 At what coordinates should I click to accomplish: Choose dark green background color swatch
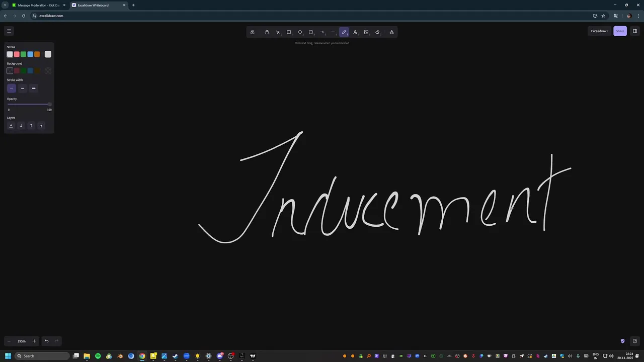click(x=23, y=71)
